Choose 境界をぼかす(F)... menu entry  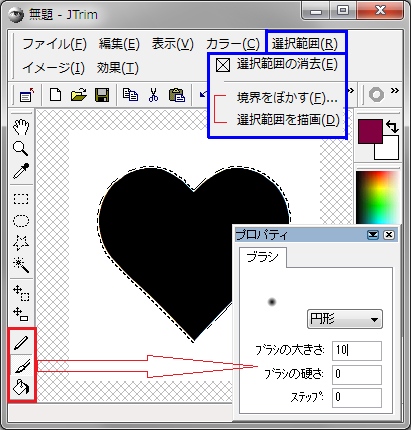pyautogui.click(x=287, y=98)
